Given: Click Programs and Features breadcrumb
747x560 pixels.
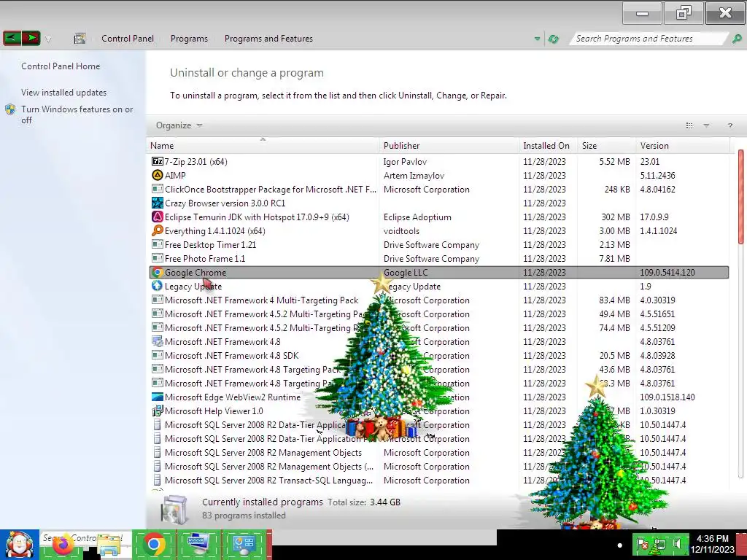Looking at the screenshot, I should (x=268, y=39).
